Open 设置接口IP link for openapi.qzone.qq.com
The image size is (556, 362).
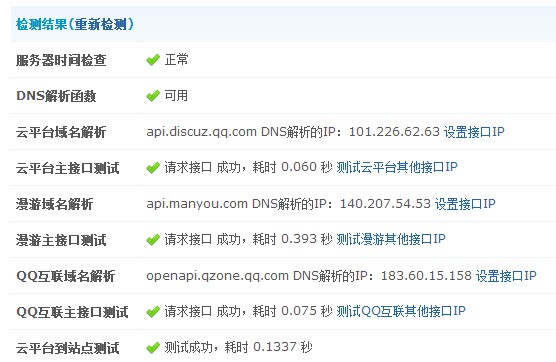[x=506, y=276]
